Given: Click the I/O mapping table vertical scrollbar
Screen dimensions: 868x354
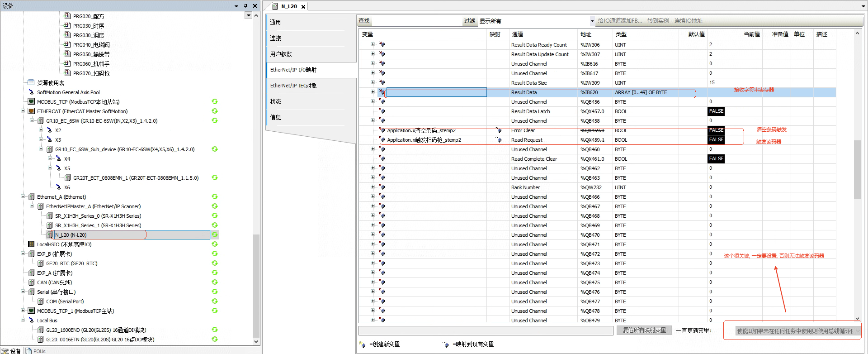Looking at the screenshot, I should coord(857,170).
